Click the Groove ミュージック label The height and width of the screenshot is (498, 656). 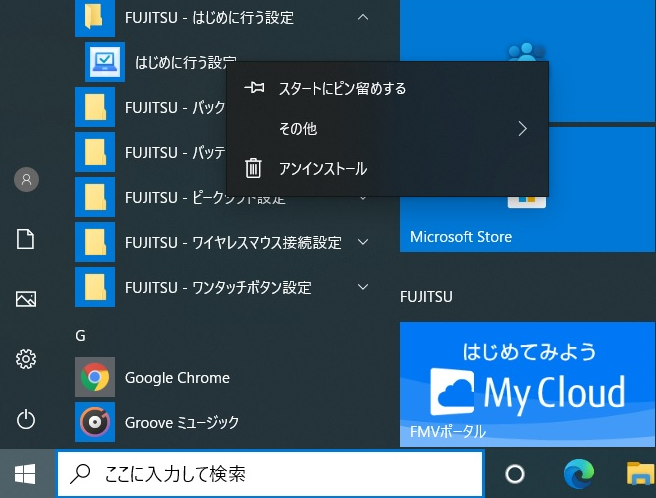(x=182, y=422)
